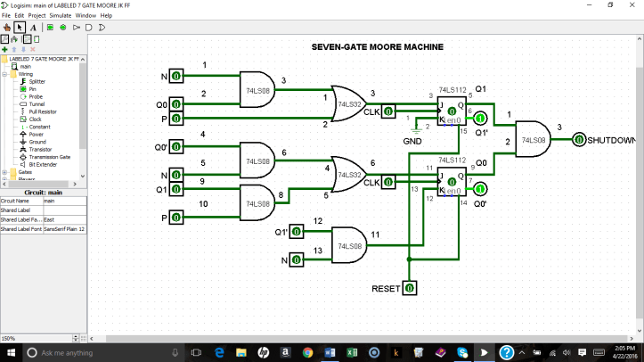This screenshot has height=362, width=644.
Task: Choose the NOT gate toolbar icon
Action: point(77,28)
